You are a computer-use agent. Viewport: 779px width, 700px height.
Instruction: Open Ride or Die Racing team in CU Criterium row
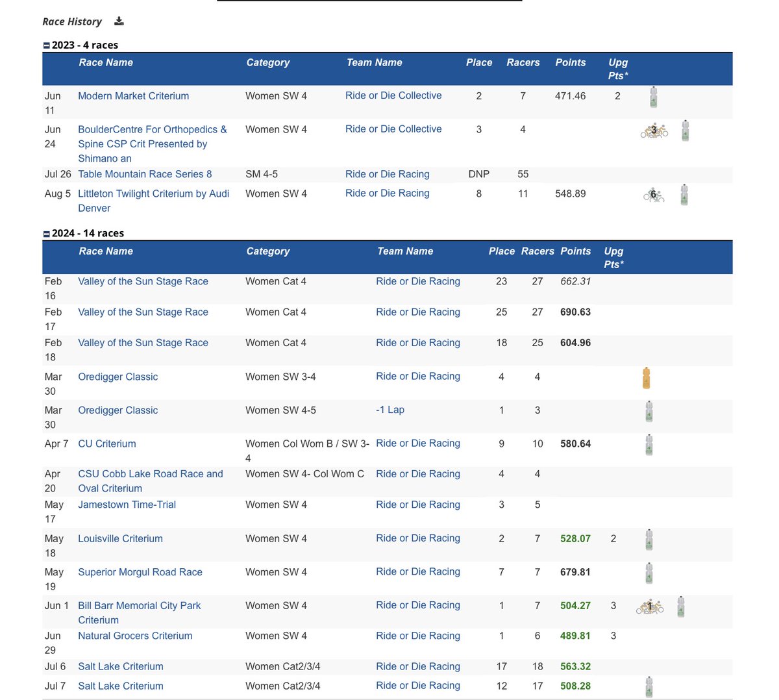418,443
